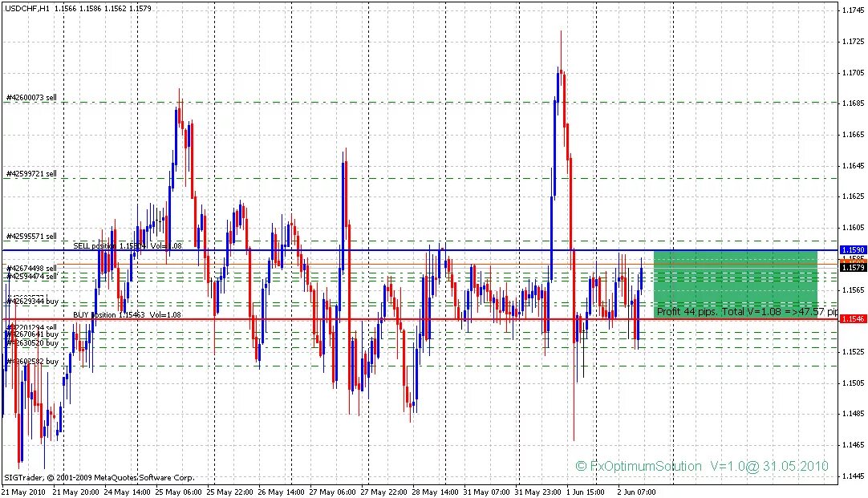
Task: Click price scale value 1.1605
Action: [853, 228]
